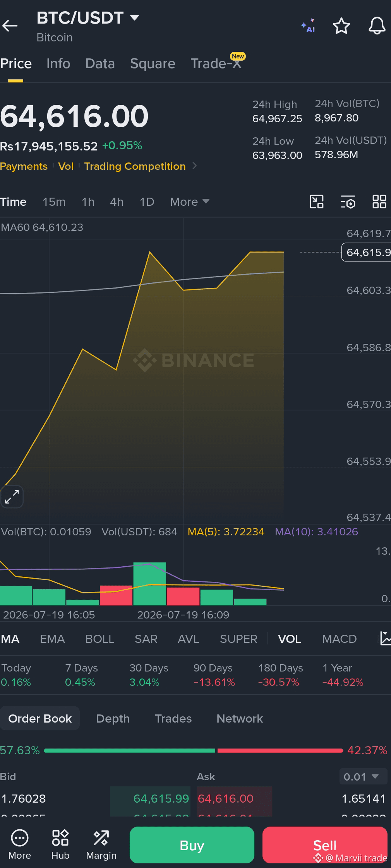Select the Time line chart interval
Viewport: 391px width, 868px height.
point(13,202)
